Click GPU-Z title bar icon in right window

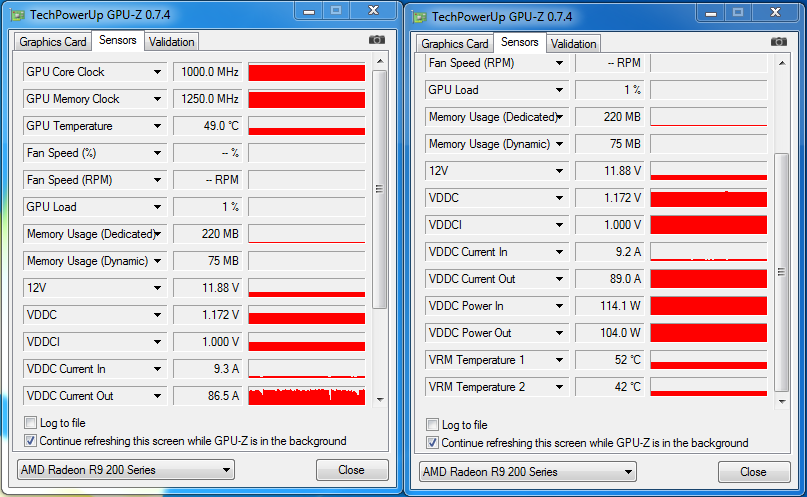click(x=420, y=16)
